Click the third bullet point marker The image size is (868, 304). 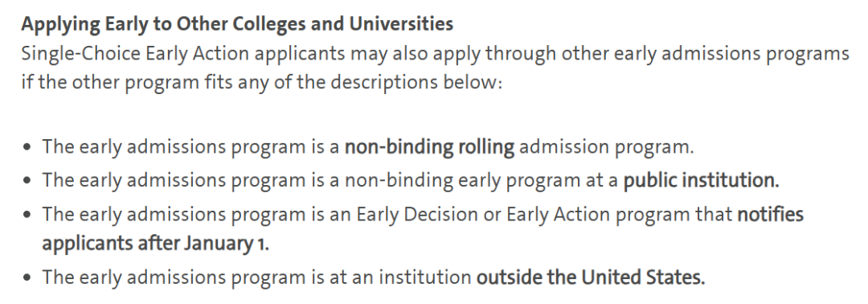[27, 216]
